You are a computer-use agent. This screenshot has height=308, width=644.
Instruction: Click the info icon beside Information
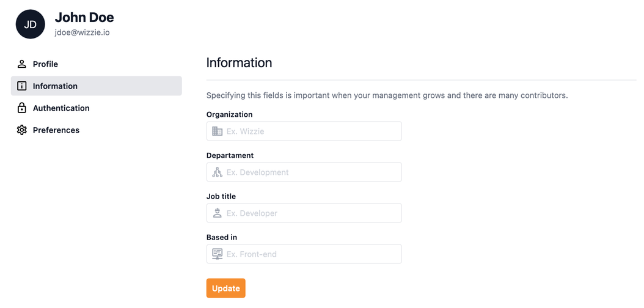coord(22,86)
